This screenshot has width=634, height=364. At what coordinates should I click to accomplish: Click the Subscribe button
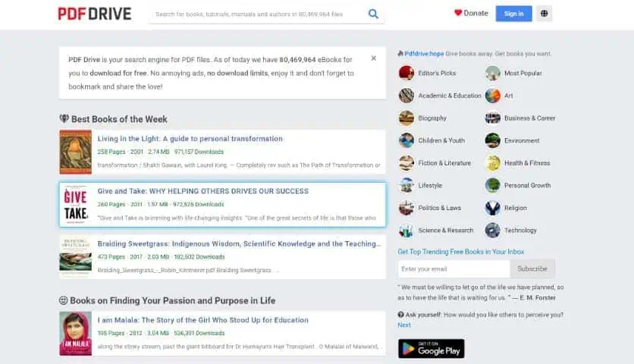(532, 268)
